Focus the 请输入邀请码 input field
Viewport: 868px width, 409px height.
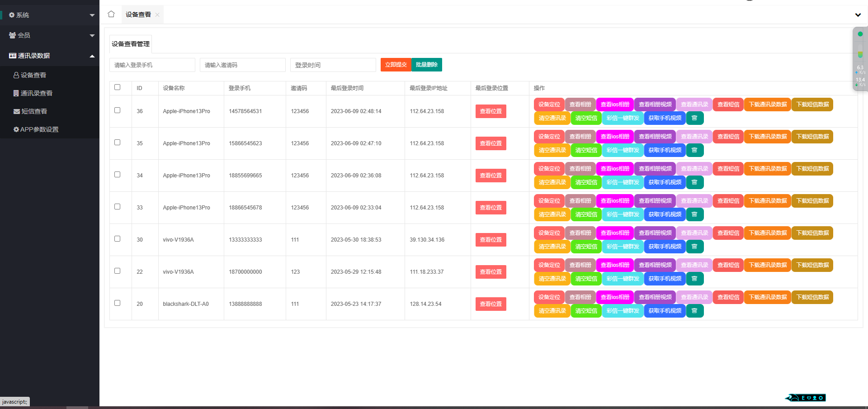243,65
